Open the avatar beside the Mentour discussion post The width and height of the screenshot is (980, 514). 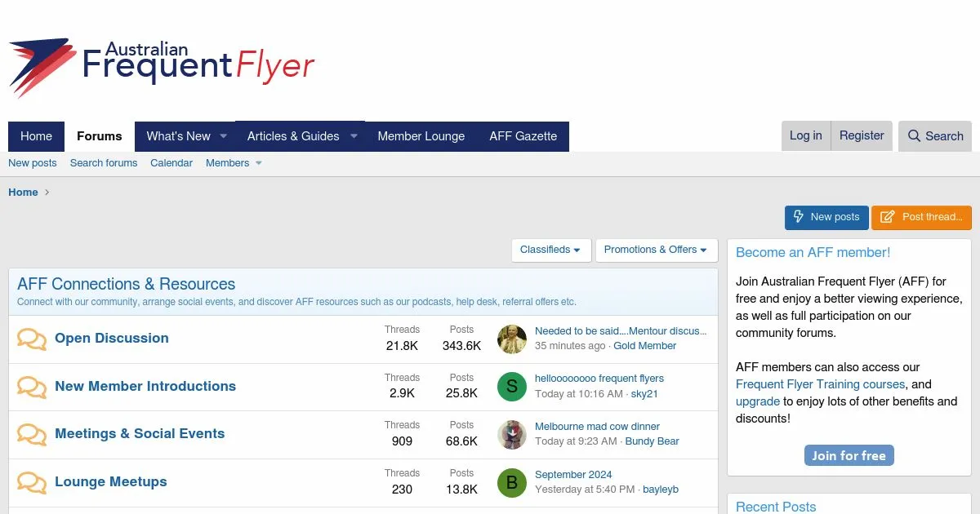(x=512, y=339)
